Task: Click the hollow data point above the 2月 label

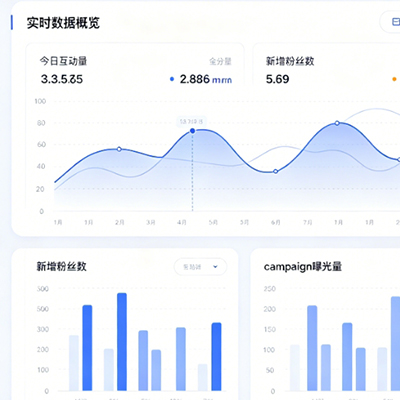Action: click(x=119, y=149)
